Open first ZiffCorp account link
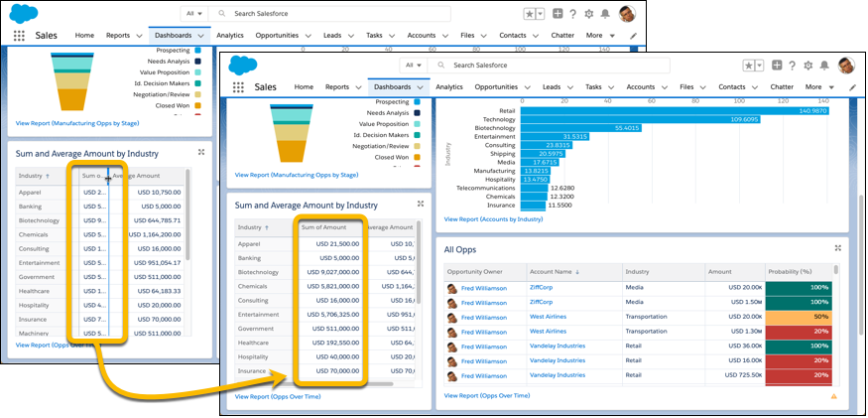 [541, 288]
